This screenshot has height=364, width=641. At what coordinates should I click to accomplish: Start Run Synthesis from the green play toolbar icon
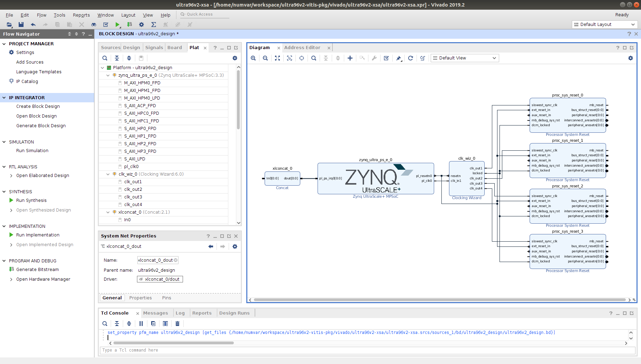point(118,25)
